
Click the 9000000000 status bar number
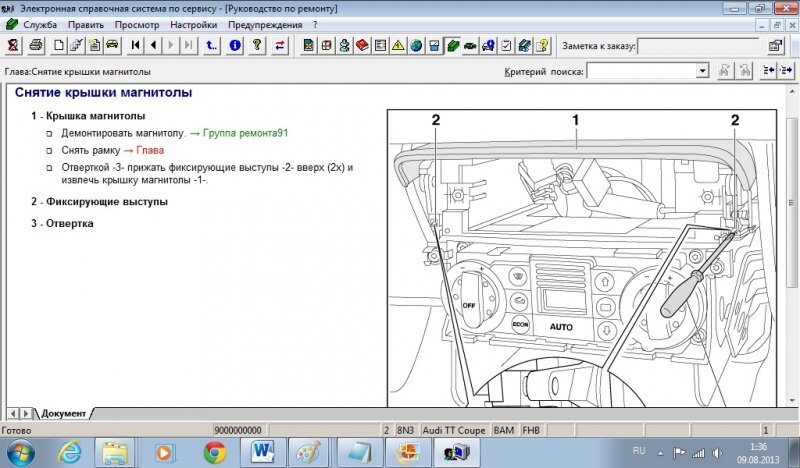[x=238, y=430]
